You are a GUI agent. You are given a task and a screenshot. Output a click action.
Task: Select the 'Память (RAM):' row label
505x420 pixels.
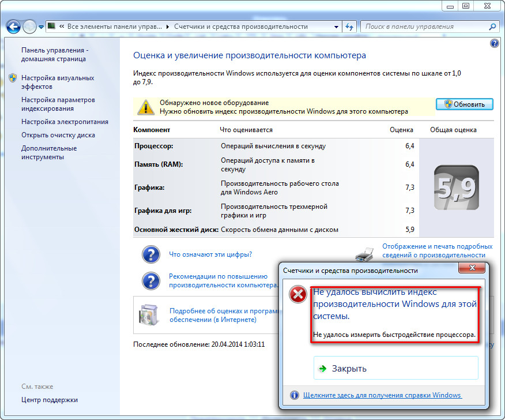click(x=159, y=164)
